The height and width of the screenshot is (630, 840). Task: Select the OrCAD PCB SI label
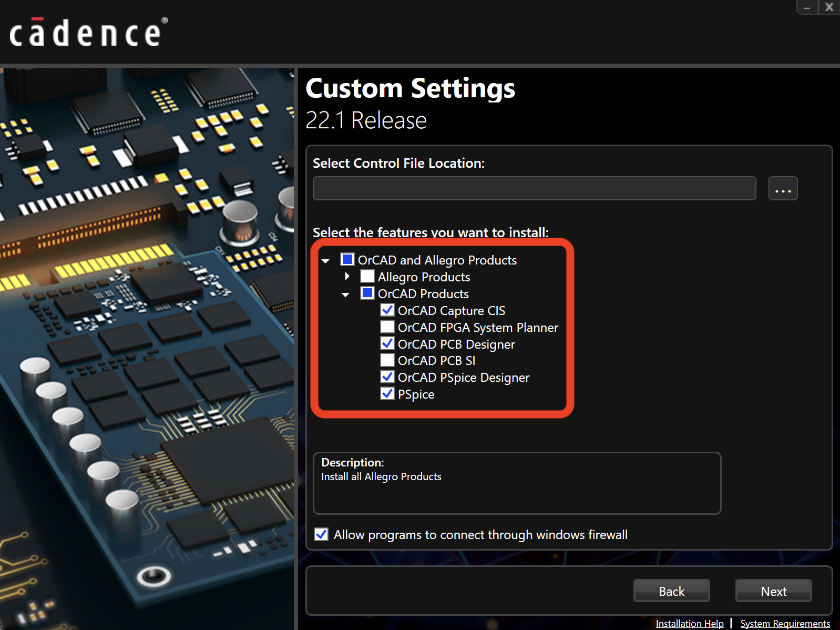[x=437, y=361]
